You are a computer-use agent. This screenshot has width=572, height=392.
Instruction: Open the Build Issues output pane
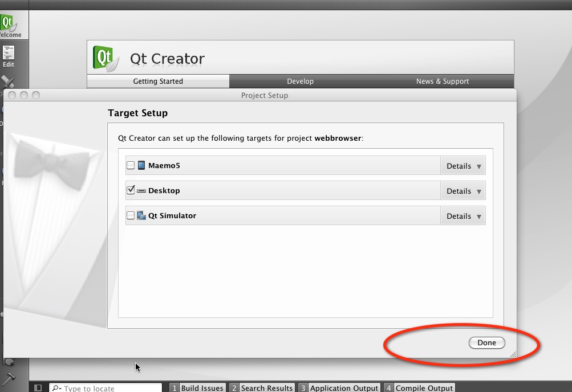point(198,388)
